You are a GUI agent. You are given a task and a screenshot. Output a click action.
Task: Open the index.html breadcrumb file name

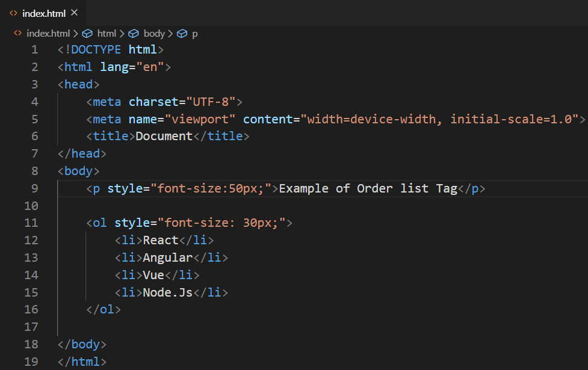point(48,34)
